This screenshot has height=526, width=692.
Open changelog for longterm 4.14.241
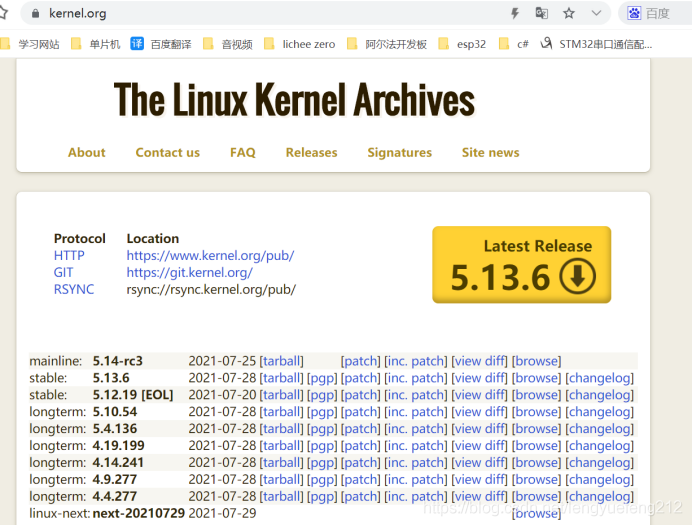[x=600, y=463]
